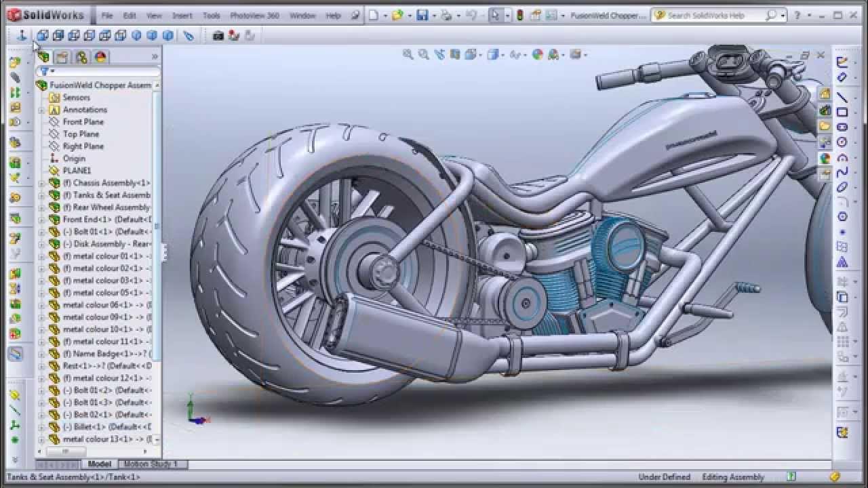Select metal colour 06<1> in the tree
Image resolution: width=868 pixels, height=488 pixels.
pos(107,305)
